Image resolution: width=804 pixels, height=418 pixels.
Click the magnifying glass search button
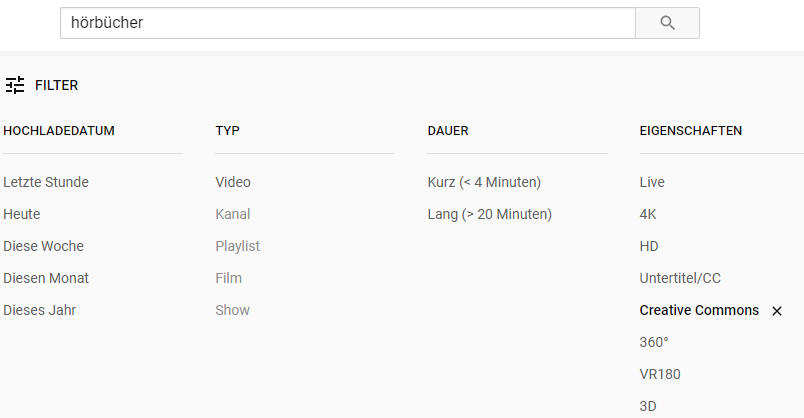pos(667,23)
